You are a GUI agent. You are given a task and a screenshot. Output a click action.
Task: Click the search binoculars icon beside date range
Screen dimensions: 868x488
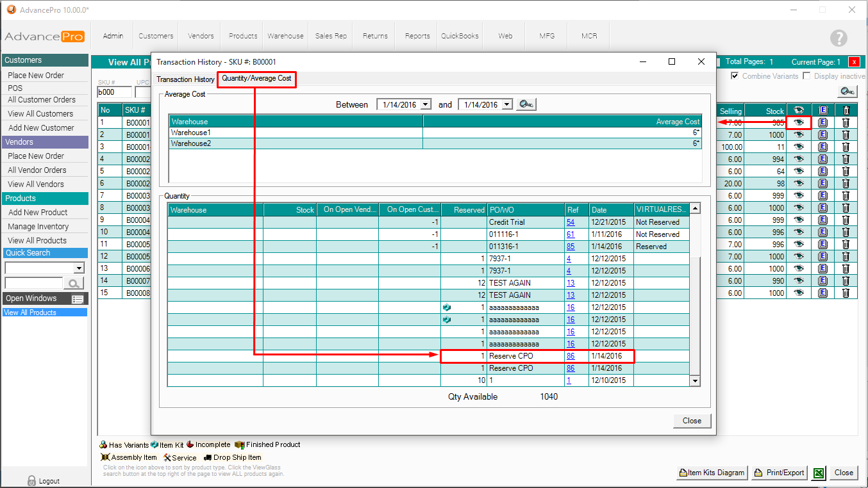[526, 104]
